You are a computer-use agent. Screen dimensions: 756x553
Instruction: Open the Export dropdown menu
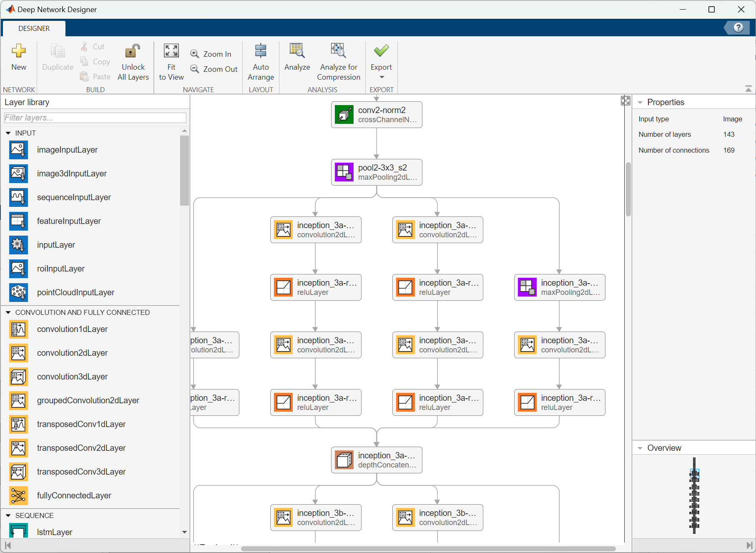click(x=382, y=77)
